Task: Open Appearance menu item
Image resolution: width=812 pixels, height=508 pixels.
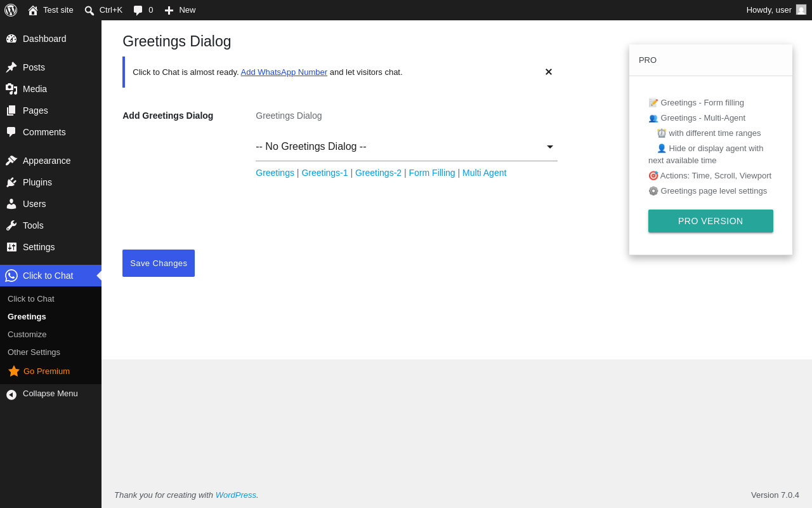Action: [x=47, y=161]
